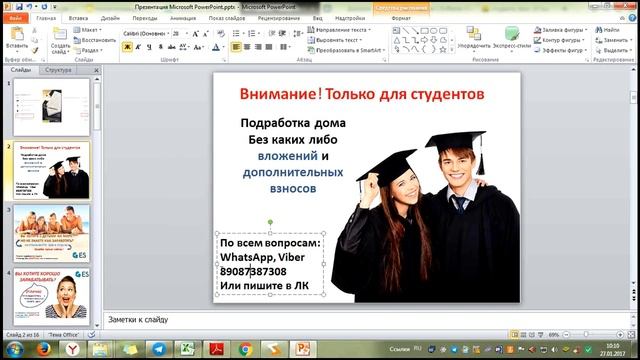Select slide 3 thumbnail with beach family
This screenshot has height=360, width=640.
tap(51, 233)
